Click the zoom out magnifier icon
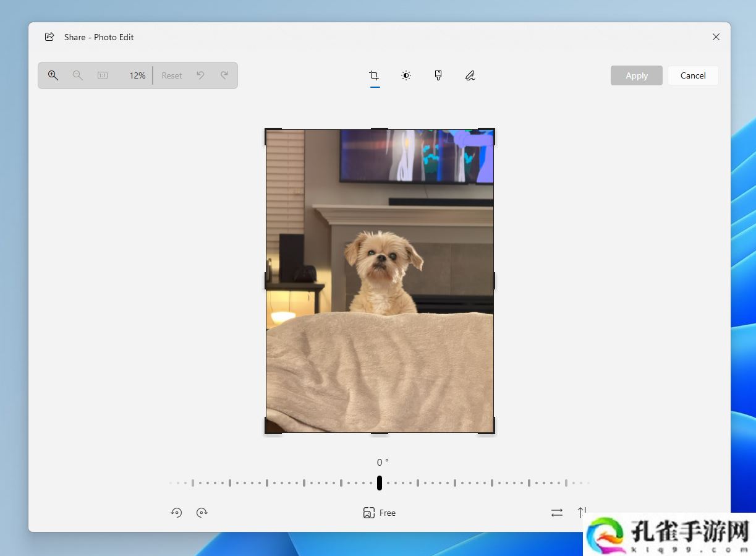This screenshot has width=756, height=556. (78, 75)
